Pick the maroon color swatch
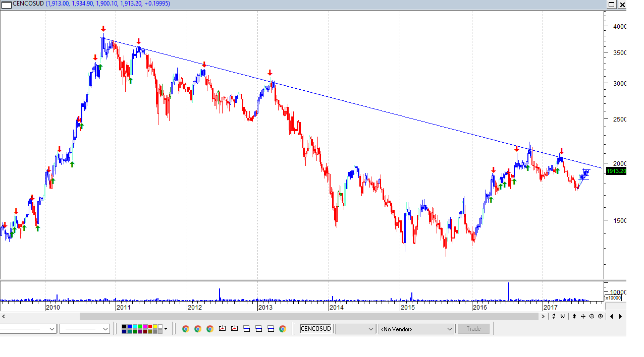This screenshot has height=357, width=644. click(145, 331)
